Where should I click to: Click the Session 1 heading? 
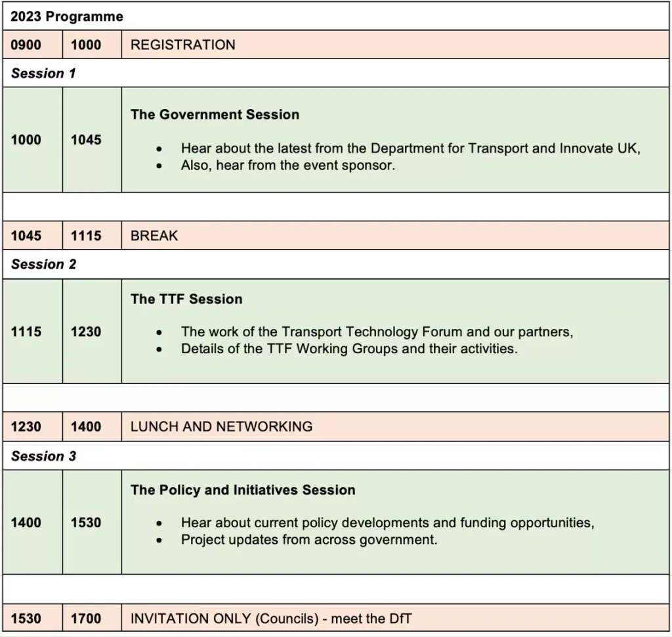(43, 73)
